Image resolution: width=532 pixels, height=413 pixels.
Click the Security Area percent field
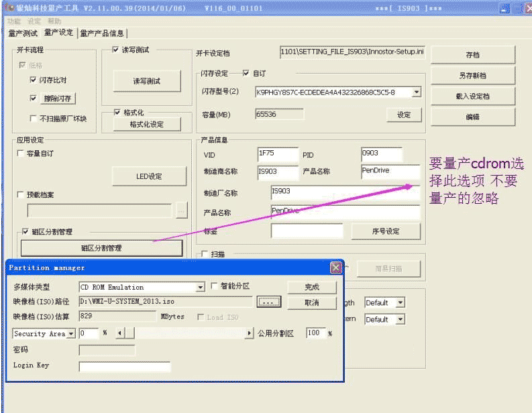click(x=89, y=333)
